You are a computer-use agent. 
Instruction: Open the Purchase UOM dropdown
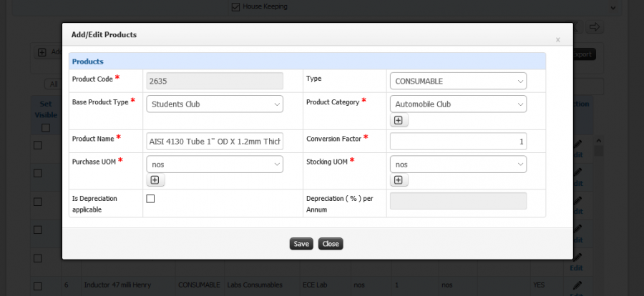pos(215,164)
